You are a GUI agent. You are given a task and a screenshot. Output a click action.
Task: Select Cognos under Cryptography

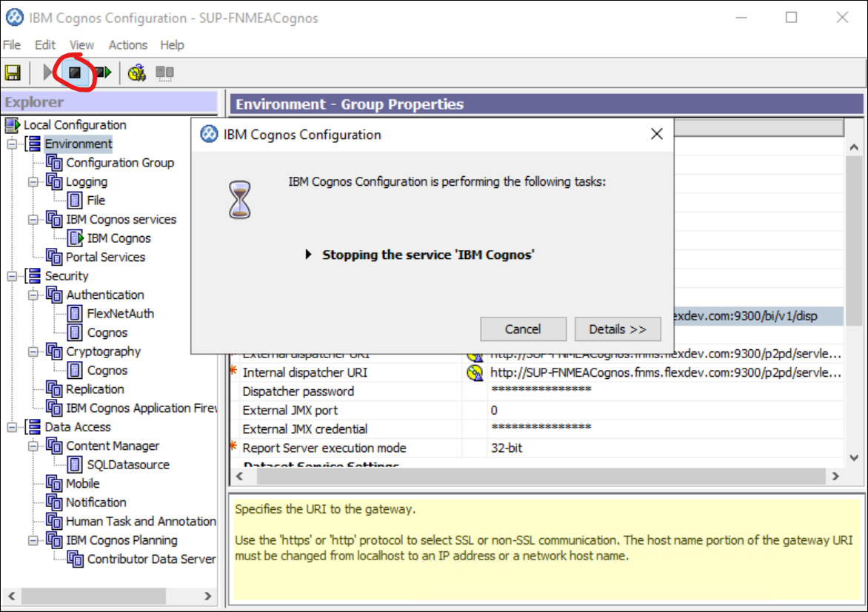coord(107,370)
